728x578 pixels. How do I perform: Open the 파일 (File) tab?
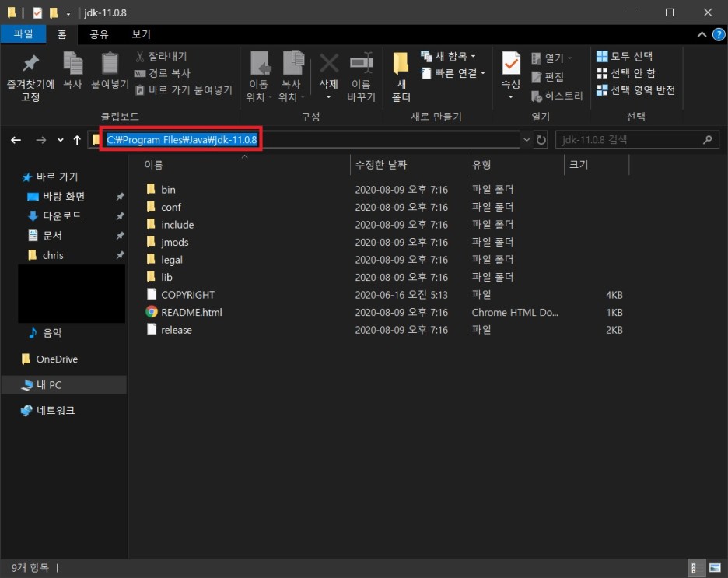[23, 34]
